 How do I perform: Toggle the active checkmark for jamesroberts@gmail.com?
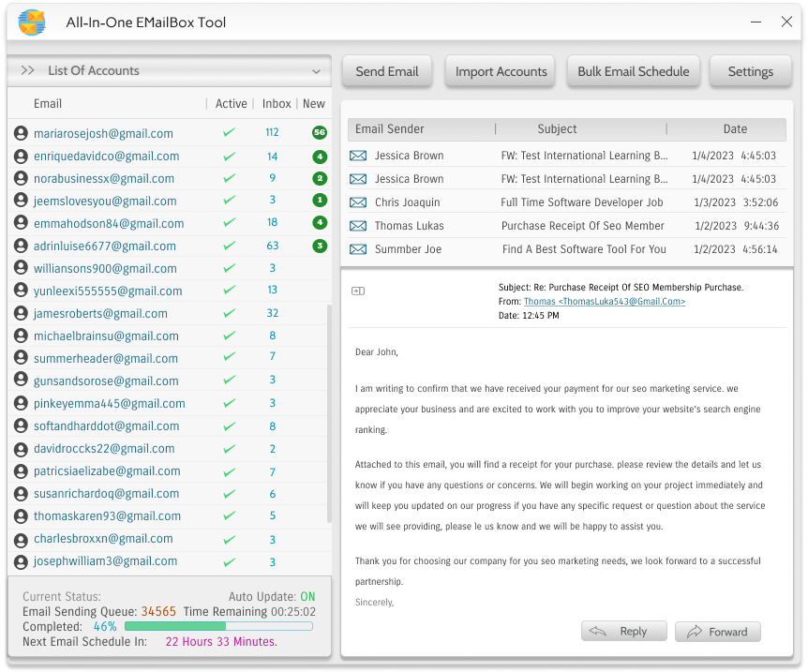coord(229,314)
